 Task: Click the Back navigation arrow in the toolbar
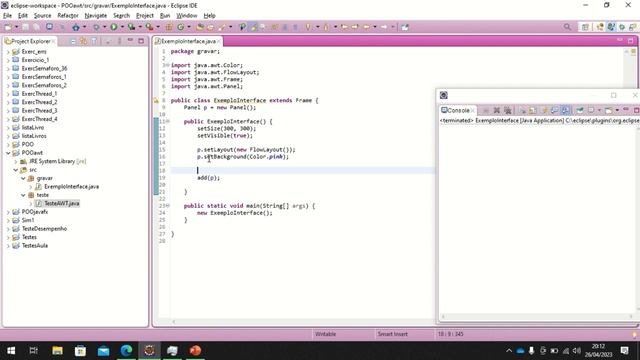366,27
